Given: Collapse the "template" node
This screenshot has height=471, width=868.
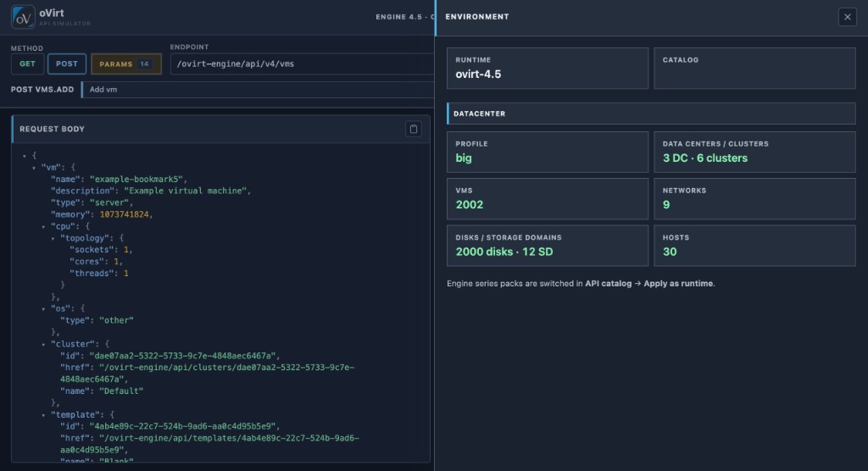Looking at the screenshot, I should pos(43,415).
